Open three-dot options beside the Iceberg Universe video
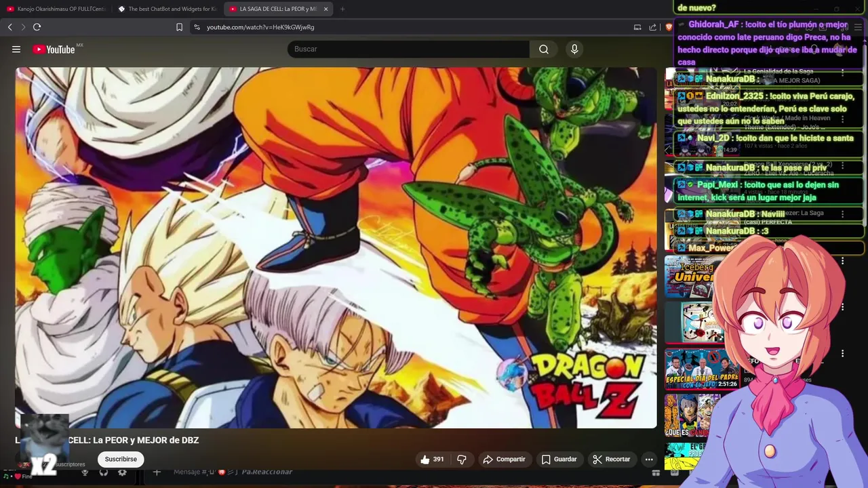This screenshot has width=868, height=488. point(843,261)
